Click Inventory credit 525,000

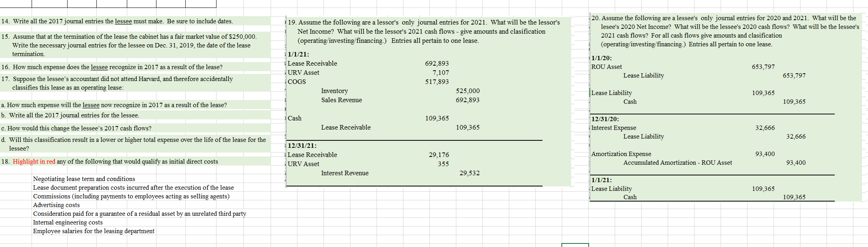(468, 91)
